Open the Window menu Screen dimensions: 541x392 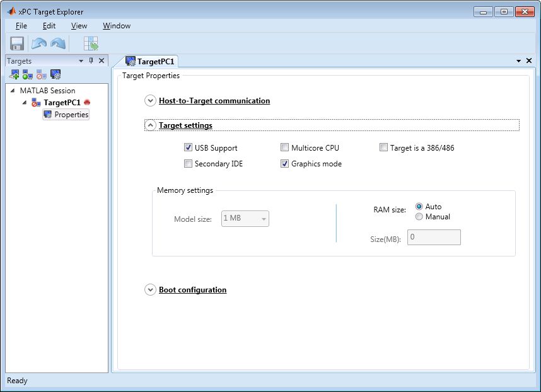coord(117,26)
